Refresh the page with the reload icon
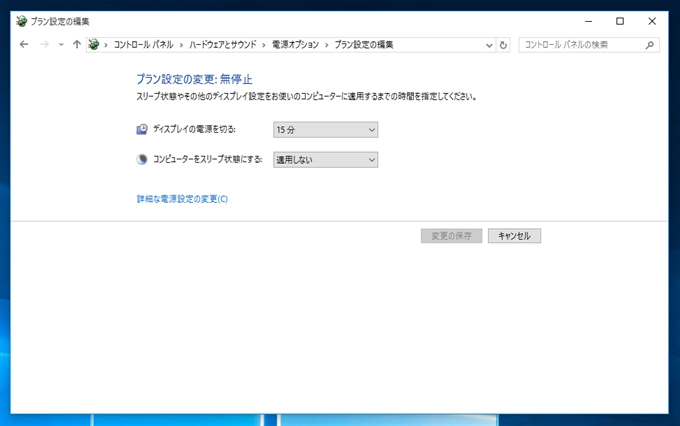The height and width of the screenshot is (426, 680). (503, 45)
